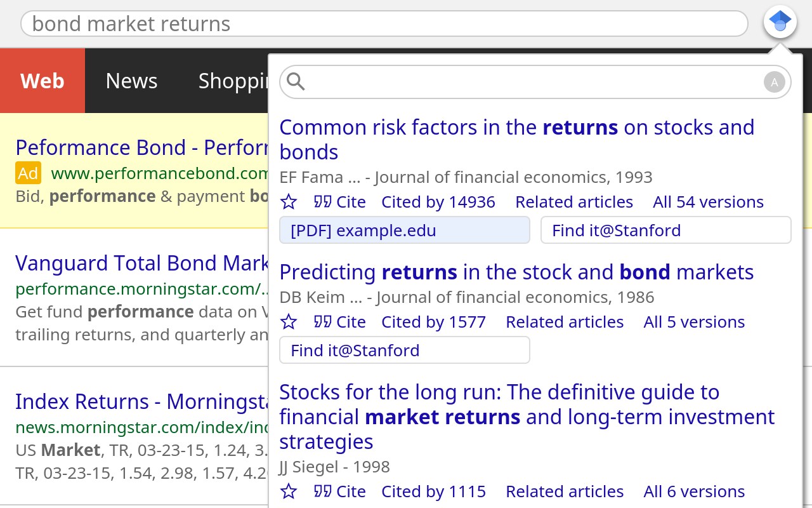The image size is (812, 508).
Task: Open the account avatar in Scholar popup
Action: (x=774, y=82)
